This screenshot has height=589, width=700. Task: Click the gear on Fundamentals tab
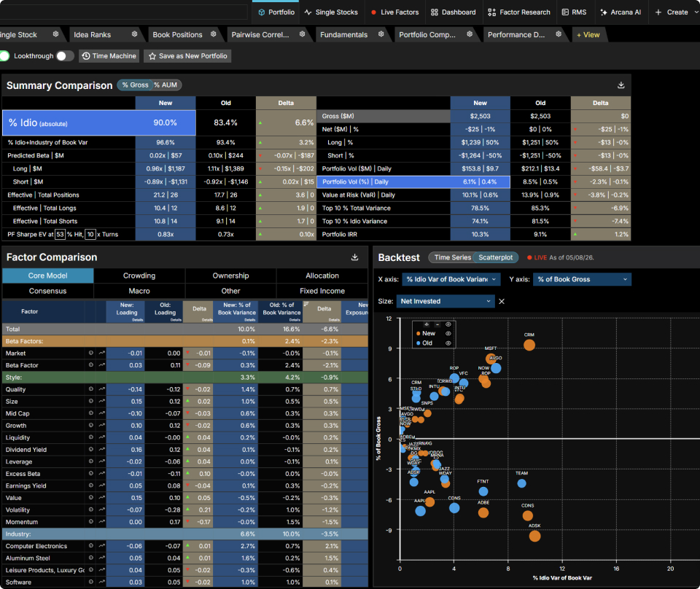(381, 34)
